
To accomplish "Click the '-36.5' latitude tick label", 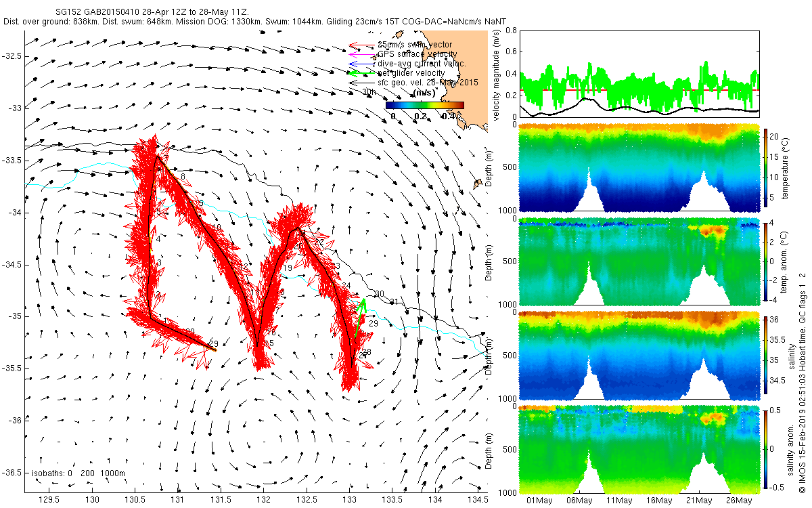I will click(12, 472).
